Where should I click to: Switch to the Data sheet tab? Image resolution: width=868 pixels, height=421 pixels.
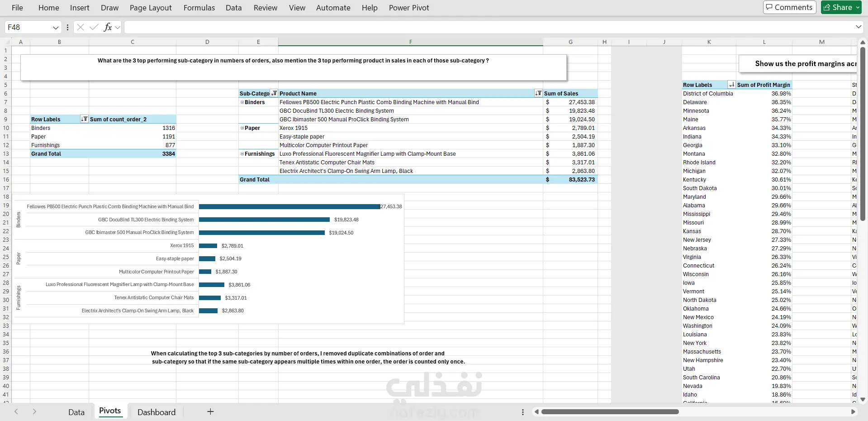[76, 412]
